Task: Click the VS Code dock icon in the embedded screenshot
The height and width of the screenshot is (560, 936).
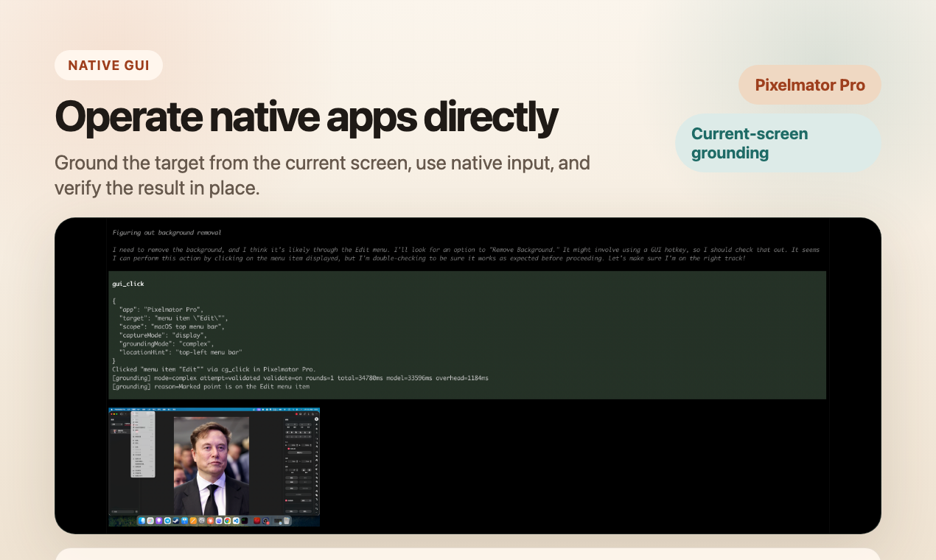Action: click(236, 521)
